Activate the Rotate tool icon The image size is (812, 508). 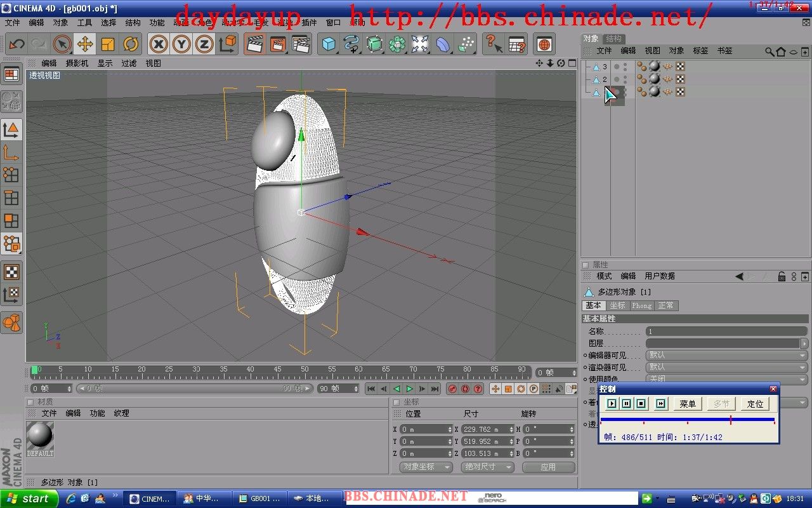pyautogui.click(x=131, y=44)
